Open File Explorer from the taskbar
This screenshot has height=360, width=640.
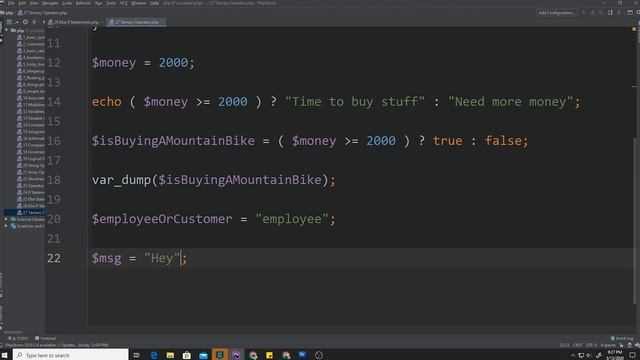(170, 355)
